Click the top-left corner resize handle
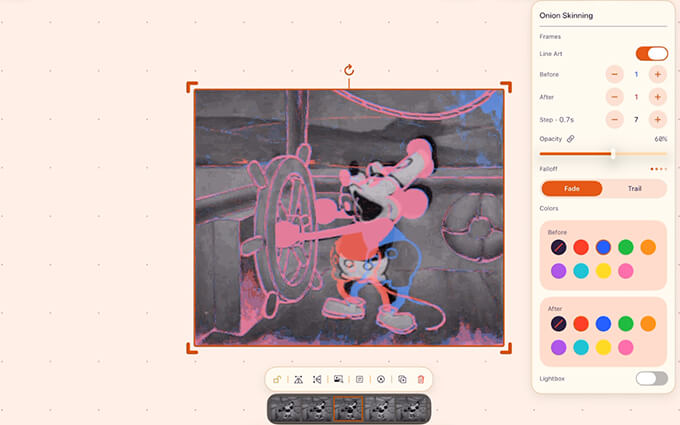 (192, 87)
